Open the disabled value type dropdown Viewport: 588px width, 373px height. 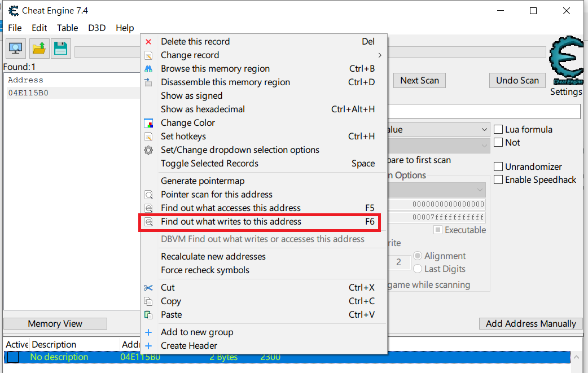[438, 146]
